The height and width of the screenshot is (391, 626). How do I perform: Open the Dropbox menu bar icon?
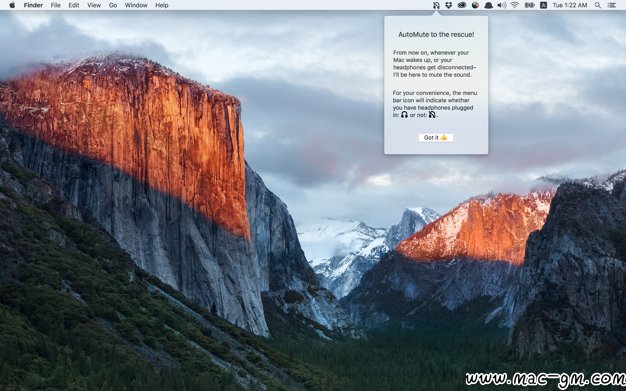click(449, 5)
